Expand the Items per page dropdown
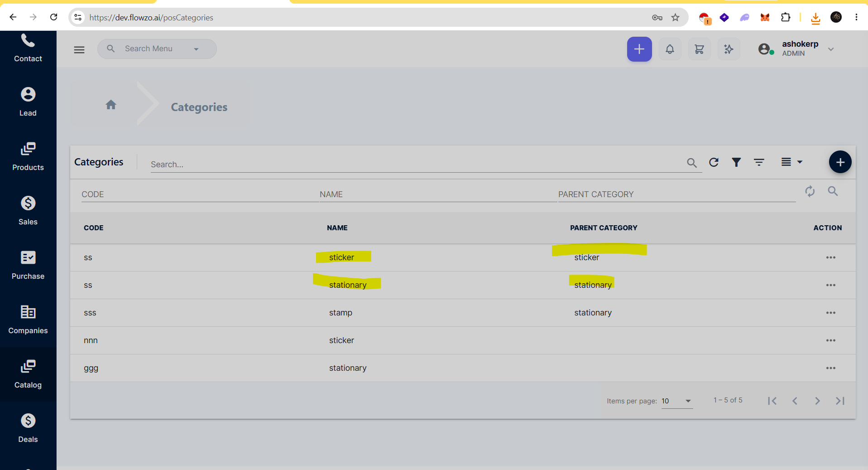The width and height of the screenshot is (868, 470). (677, 401)
